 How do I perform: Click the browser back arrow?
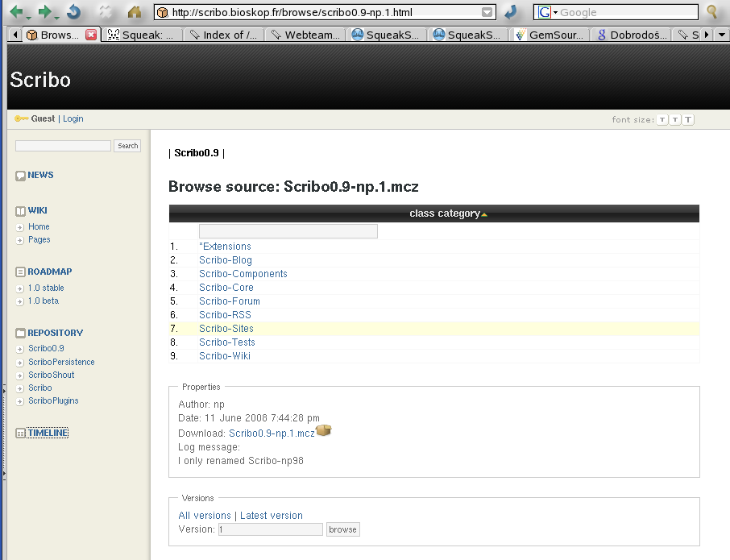click(x=16, y=12)
